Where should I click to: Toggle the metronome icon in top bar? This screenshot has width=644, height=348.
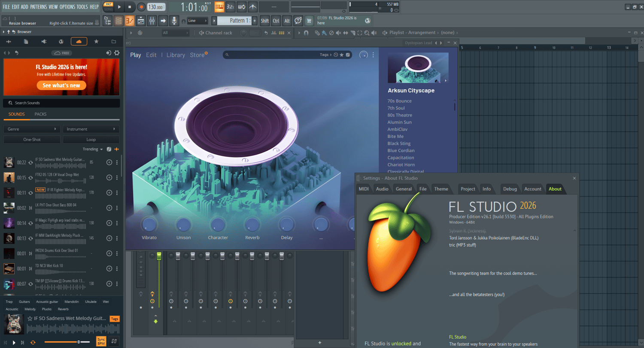(253, 7)
